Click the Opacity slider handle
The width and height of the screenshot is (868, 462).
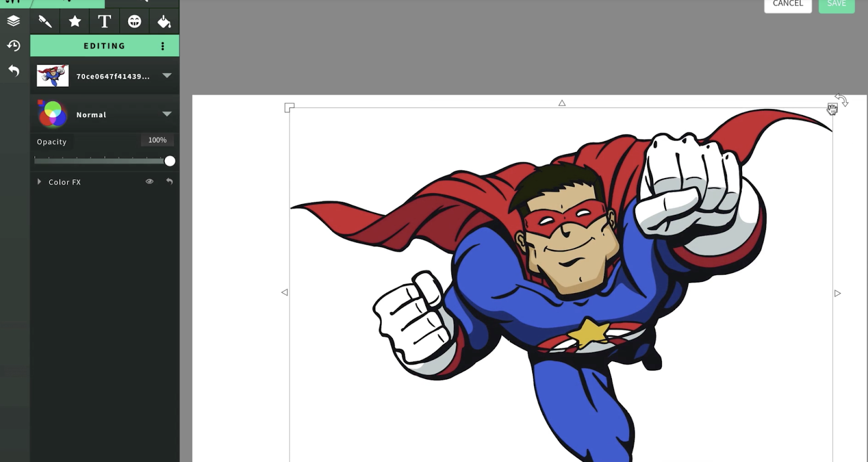[170, 161]
